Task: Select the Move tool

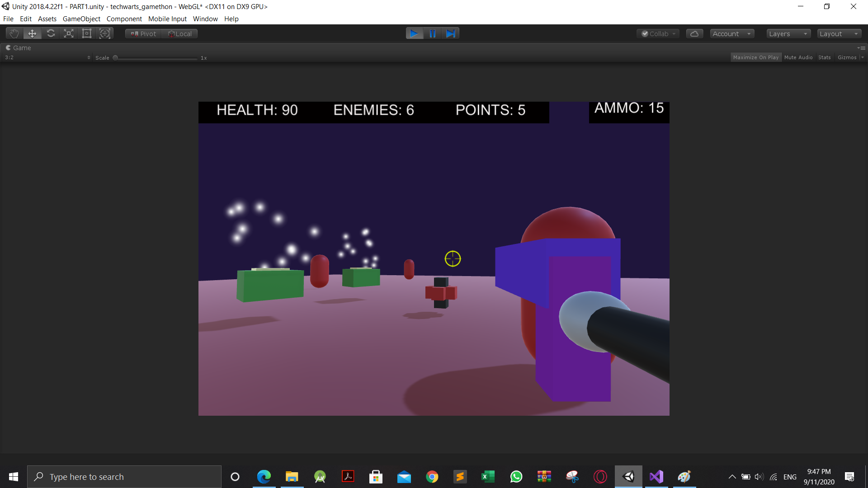Action: click(x=32, y=33)
